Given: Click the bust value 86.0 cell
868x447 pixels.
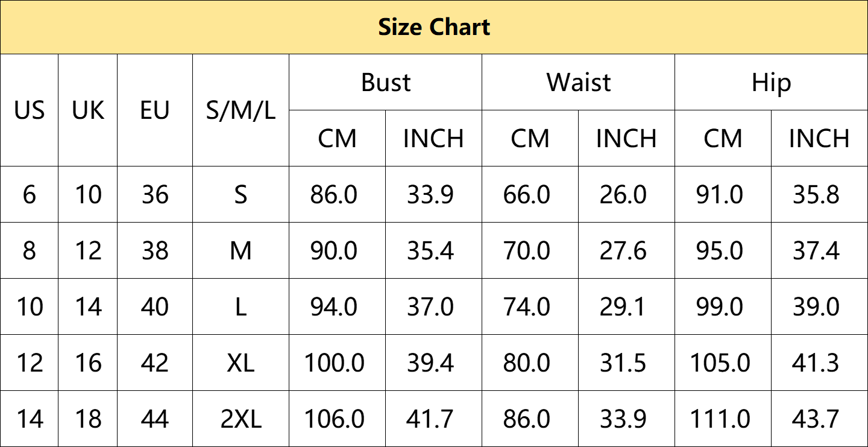Looking at the screenshot, I should 337,194.
